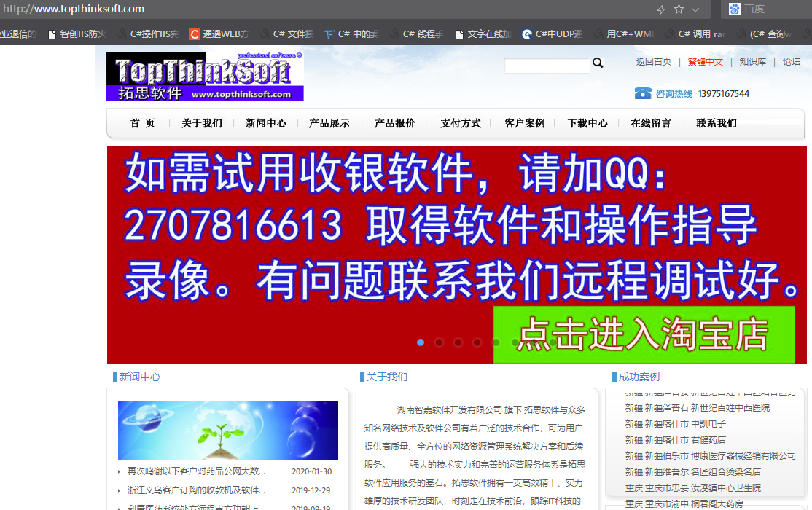Open the TopThinkSoft logo image
Image resolution: width=812 pixels, height=510 pixels.
(205, 76)
